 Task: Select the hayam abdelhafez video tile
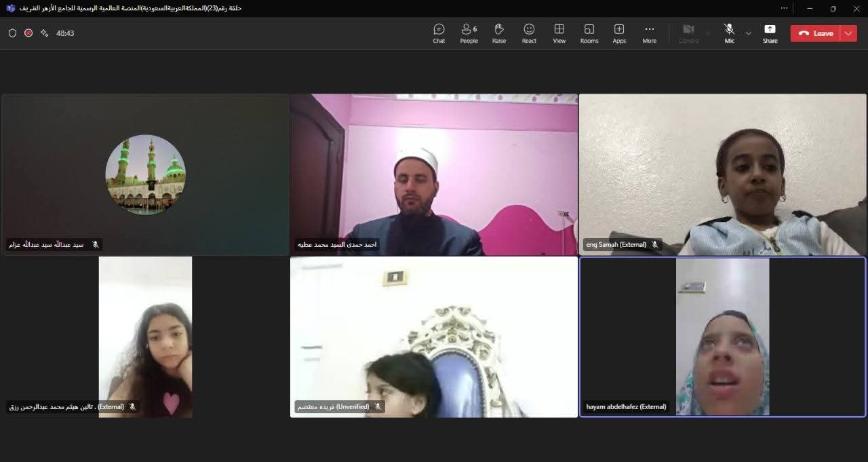722,336
